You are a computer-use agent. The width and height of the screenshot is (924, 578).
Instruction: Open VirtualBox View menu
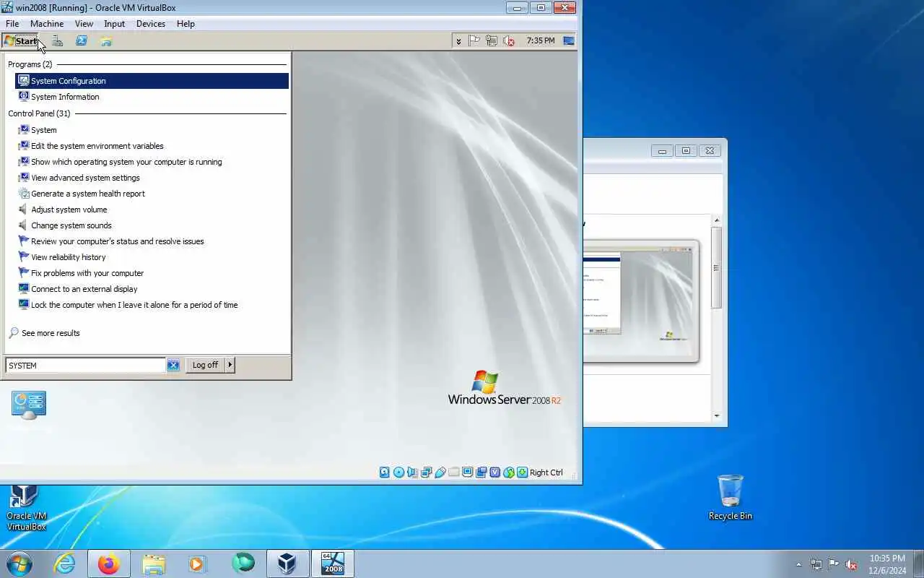(84, 24)
